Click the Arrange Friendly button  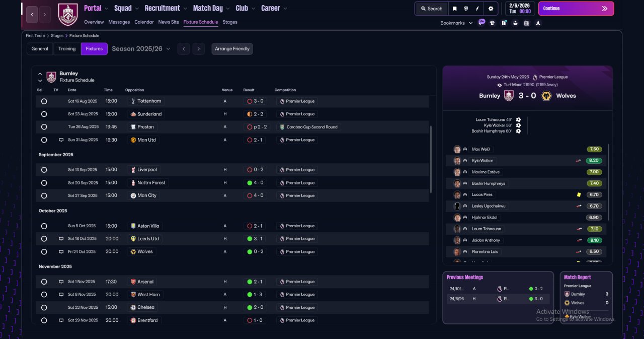[232, 49]
